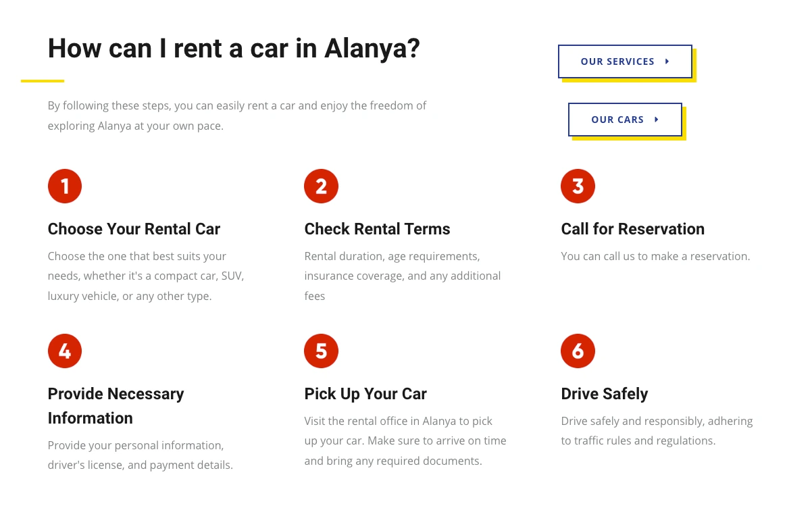Select the red number 3 circle
The height and width of the screenshot is (506, 812).
point(578,186)
